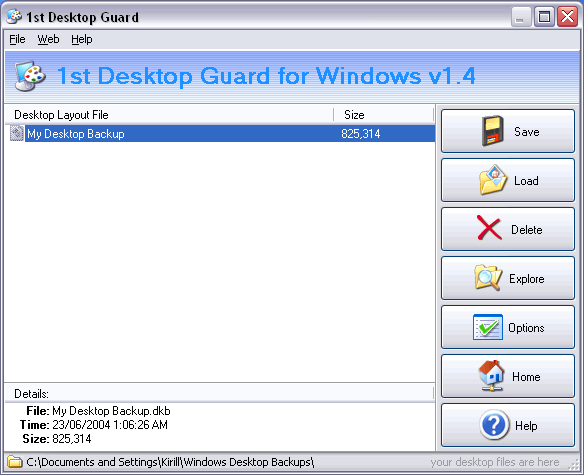The height and width of the screenshot is (475, 584).
Task: Open the File menu
Action: (17, 39)
